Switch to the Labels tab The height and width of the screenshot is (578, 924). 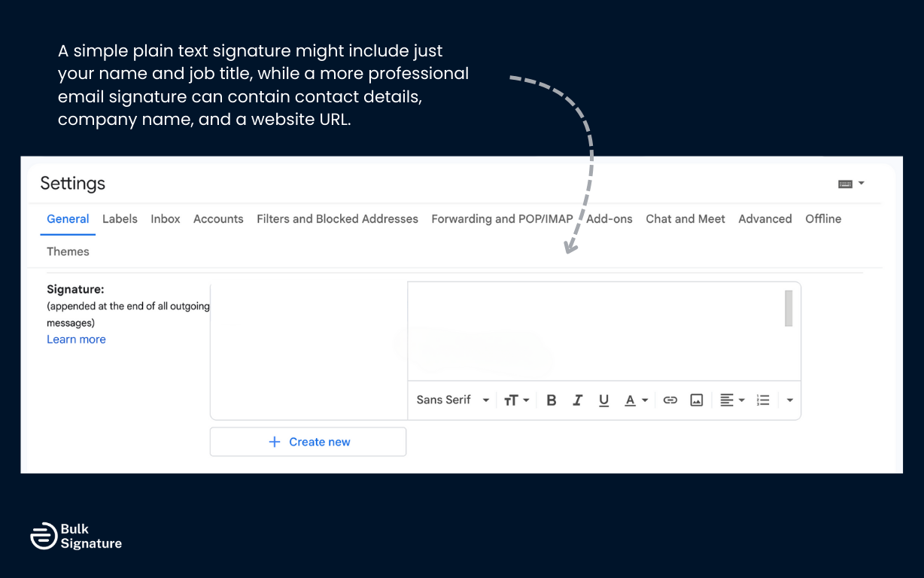(x=120, y=219)
